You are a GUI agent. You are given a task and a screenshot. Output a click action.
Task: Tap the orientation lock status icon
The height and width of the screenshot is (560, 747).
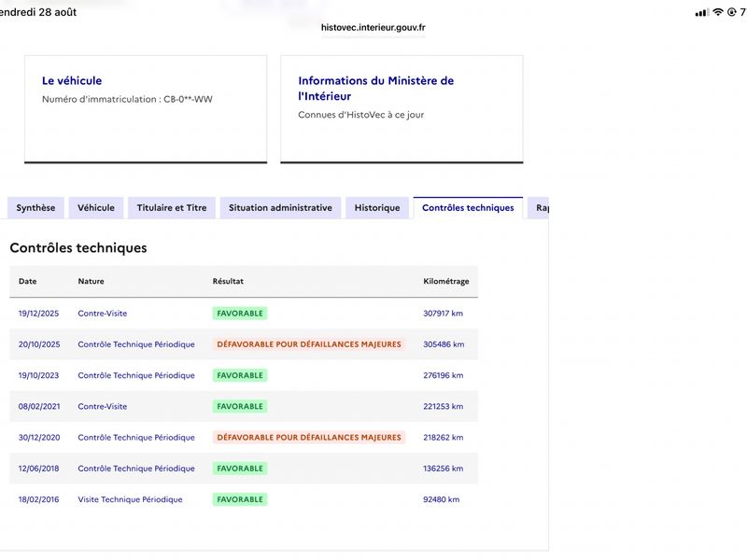point(732,12)
